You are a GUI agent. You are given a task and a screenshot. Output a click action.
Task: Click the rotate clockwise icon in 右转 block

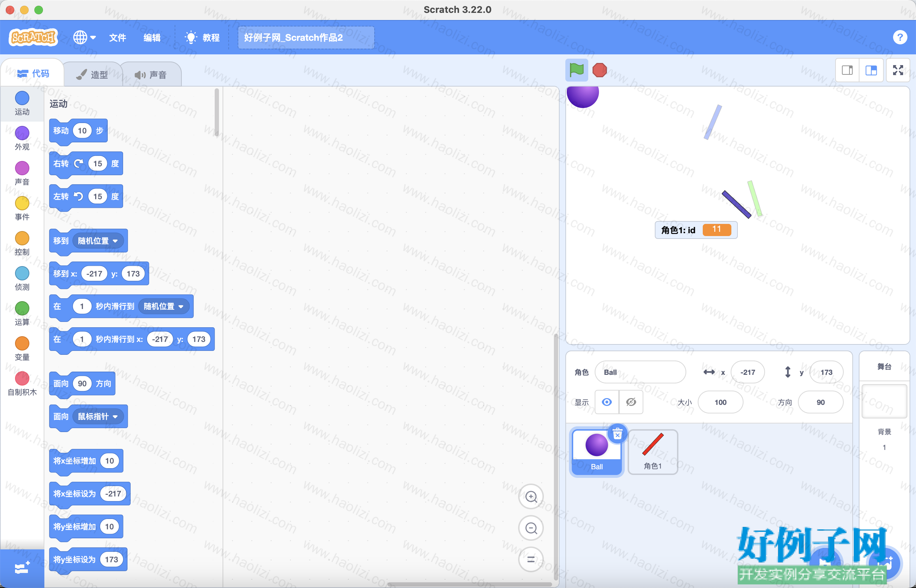click(x=79, y=163)
